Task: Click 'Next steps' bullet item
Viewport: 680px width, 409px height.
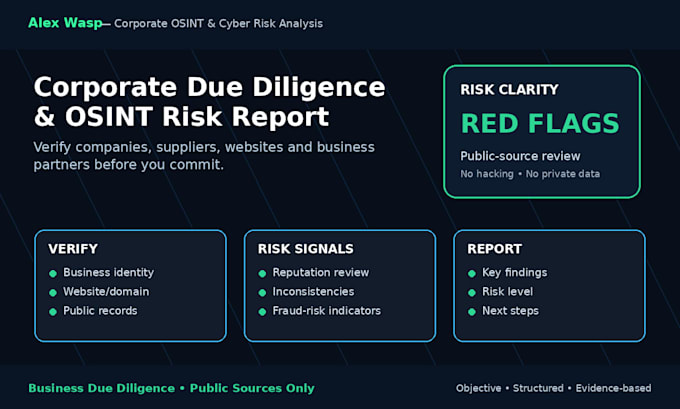Action: click(510, 311)
